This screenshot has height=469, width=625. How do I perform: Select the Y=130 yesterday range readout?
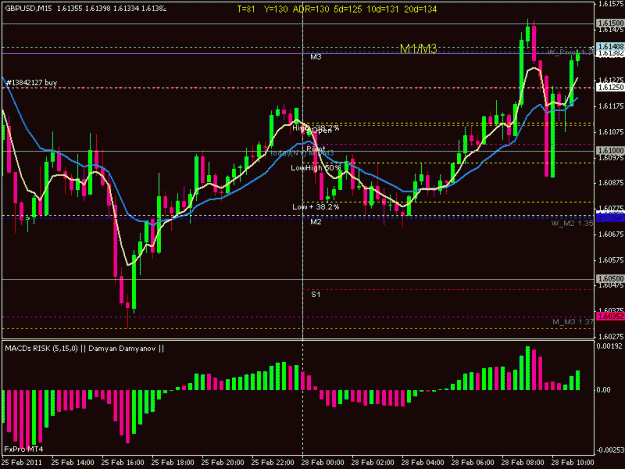coord(275,9)
